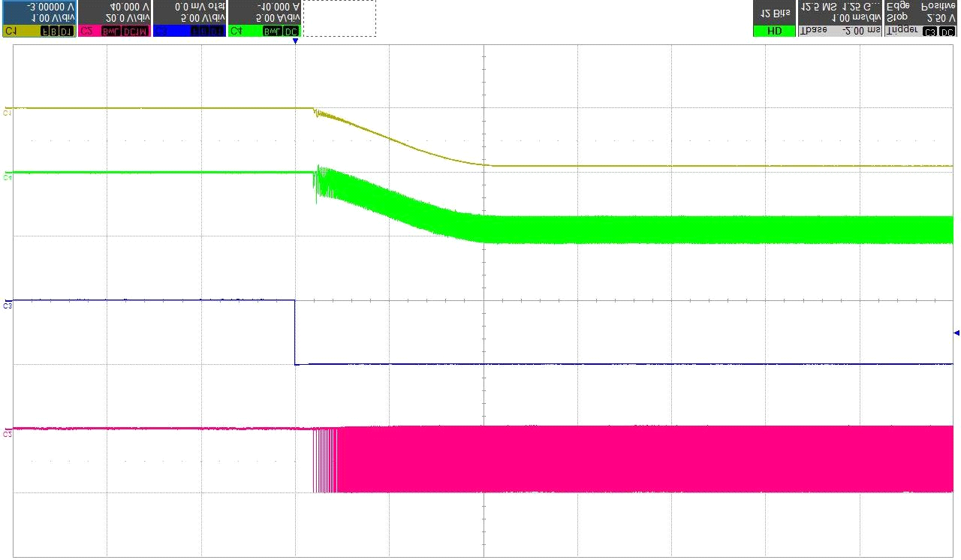The width and height of the screenshot is (961, 560).
Task: Select the C1 ground marker at left edge
Action: point(8,113)
